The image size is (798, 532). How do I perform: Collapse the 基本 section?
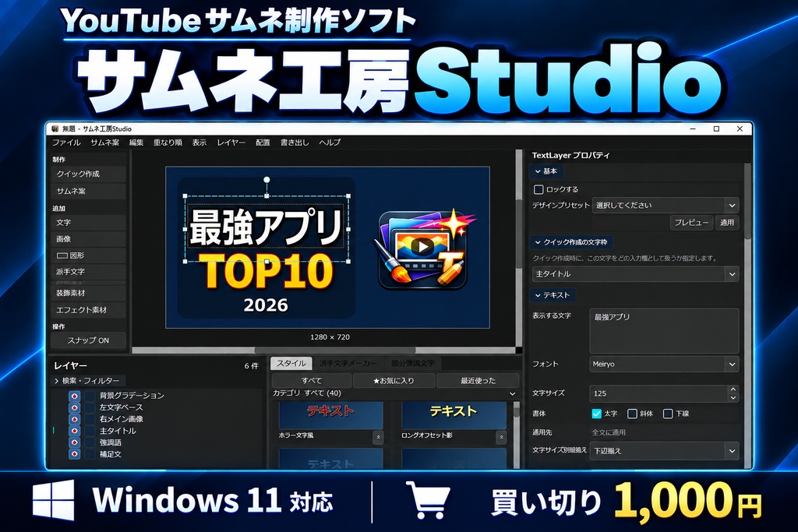click(546, 171)
